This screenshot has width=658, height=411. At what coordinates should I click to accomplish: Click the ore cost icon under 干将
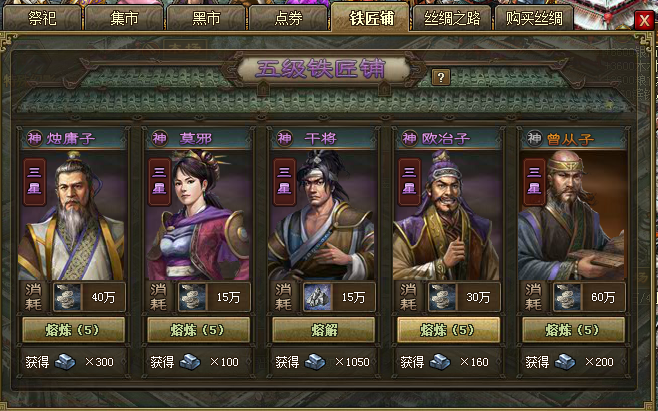(x=317, y=297)
